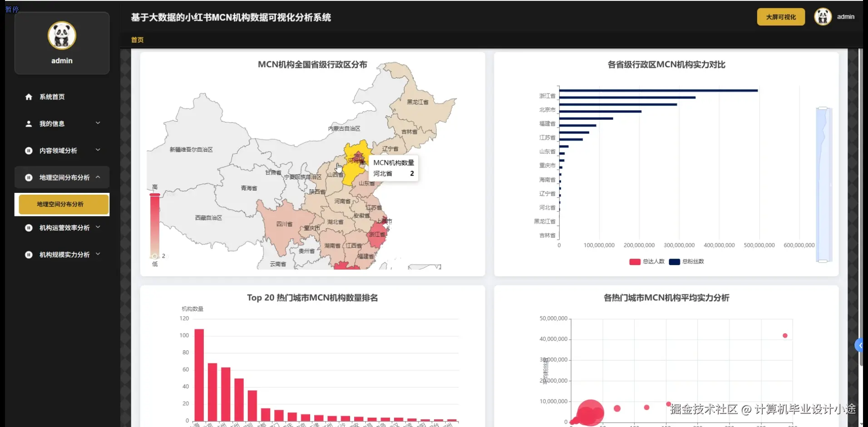868x427 pixels.
Task: Expand the 机构规模实力分析 chevron
Action: click(98, 254)
